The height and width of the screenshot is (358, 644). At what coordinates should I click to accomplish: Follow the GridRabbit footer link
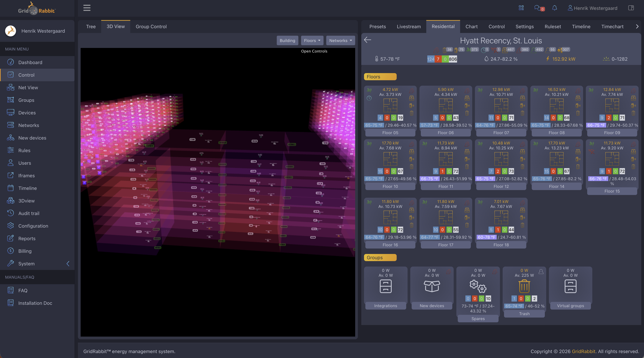coord(583,351)
